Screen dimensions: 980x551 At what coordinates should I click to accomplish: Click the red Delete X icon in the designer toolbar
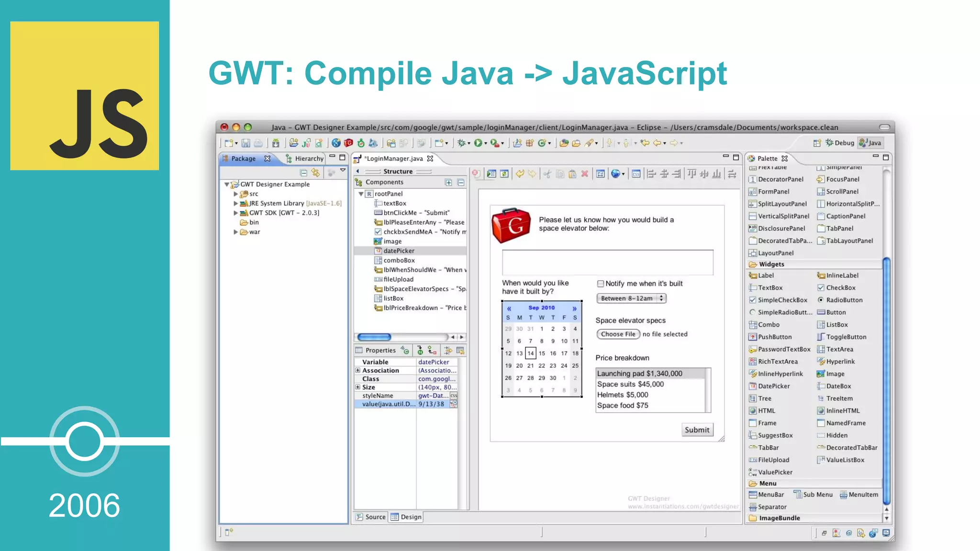pyautogui.click(x=585, y=174)
